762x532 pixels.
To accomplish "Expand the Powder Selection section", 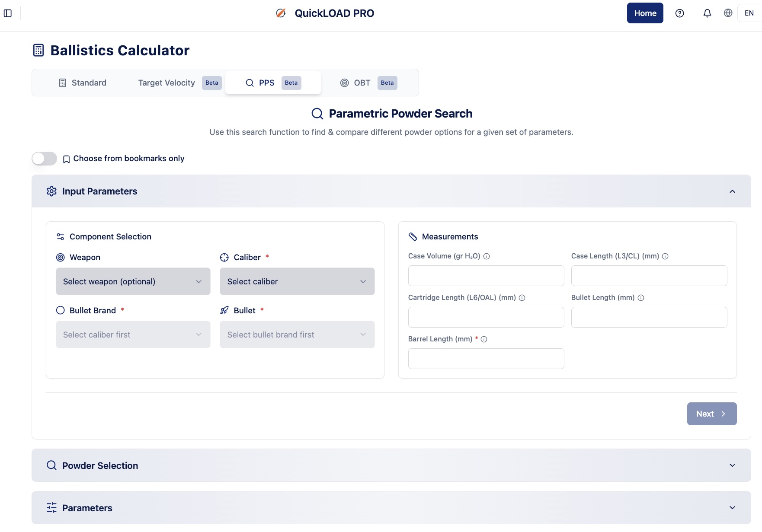I will click(391, 465).
